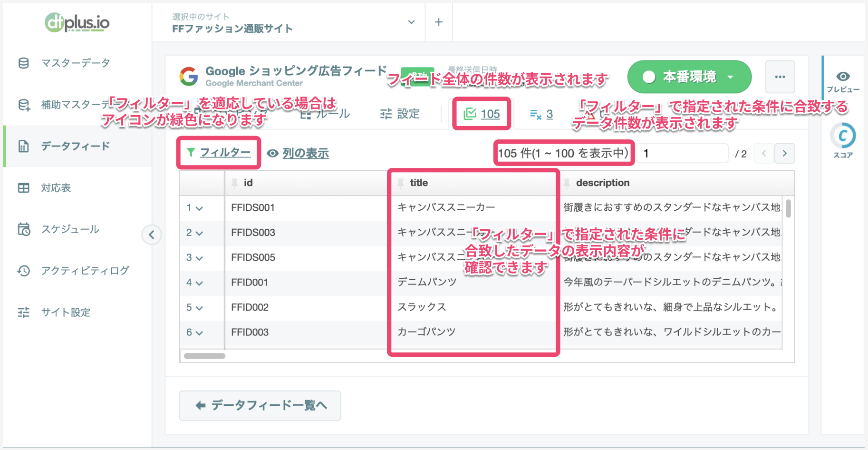This screenshot has height=450, width=868.
Task: Select the FFIDS003 id cell
Action: tap(307, 233)
